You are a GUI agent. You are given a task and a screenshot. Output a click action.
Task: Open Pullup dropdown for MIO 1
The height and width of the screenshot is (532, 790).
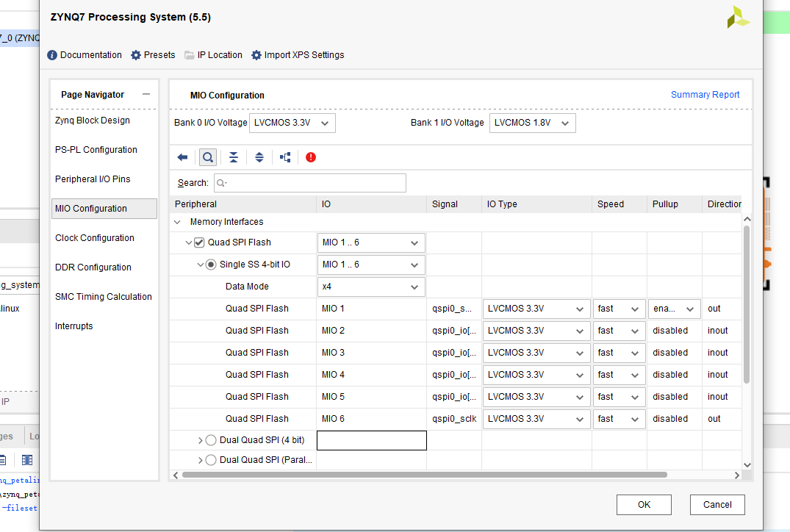point(674,309)
